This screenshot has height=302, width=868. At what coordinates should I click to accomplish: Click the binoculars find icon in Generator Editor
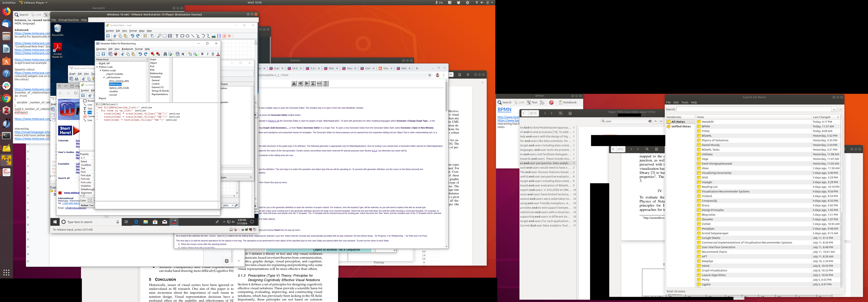(x=165, y=54)
